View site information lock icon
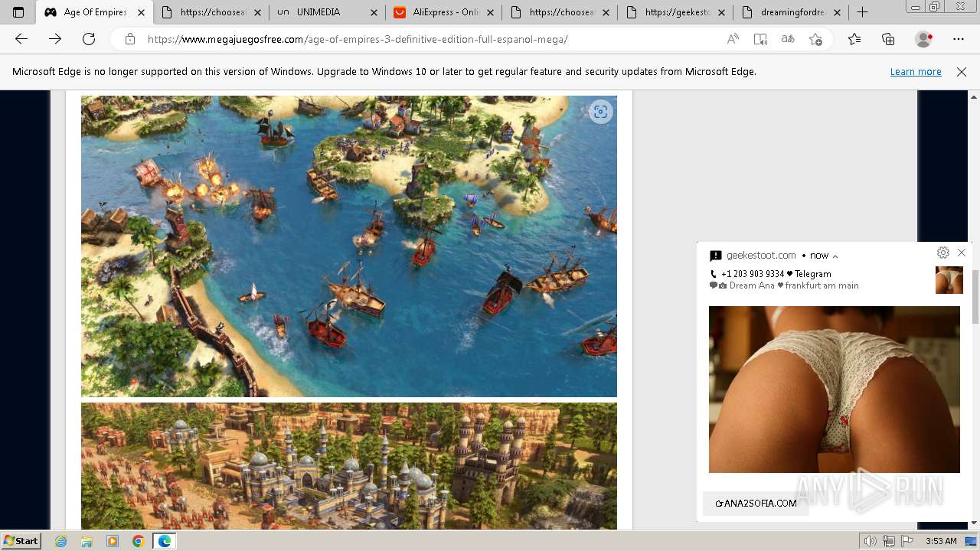The height and width of the screenshot is (551, 980). point(130,39)
